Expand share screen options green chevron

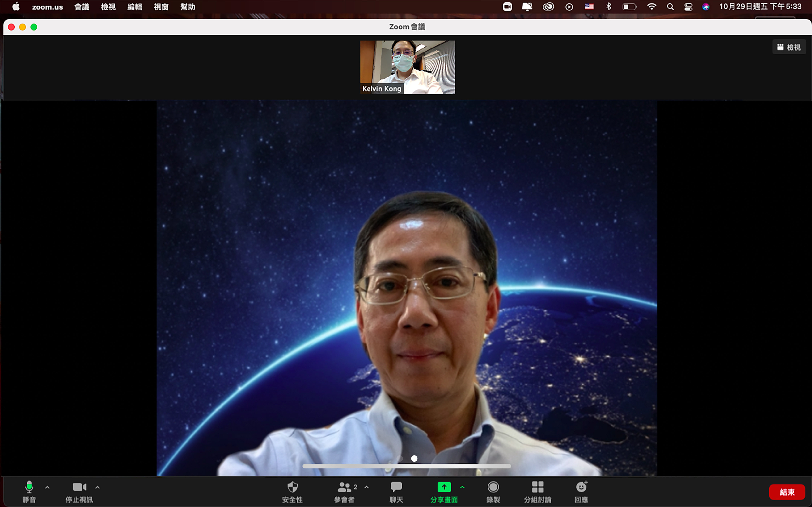tap(462, 487)
